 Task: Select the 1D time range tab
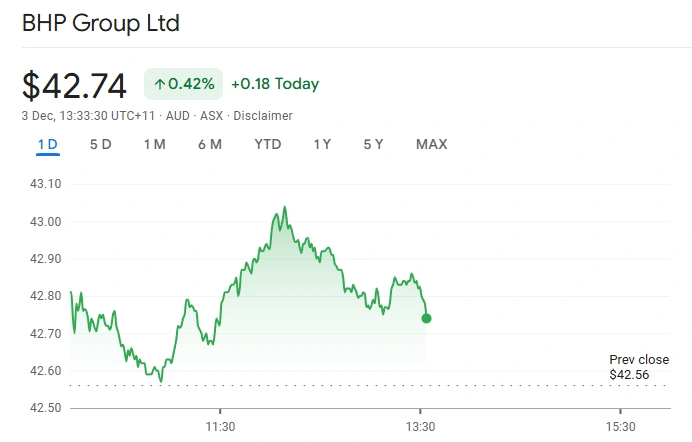(48, 144)
